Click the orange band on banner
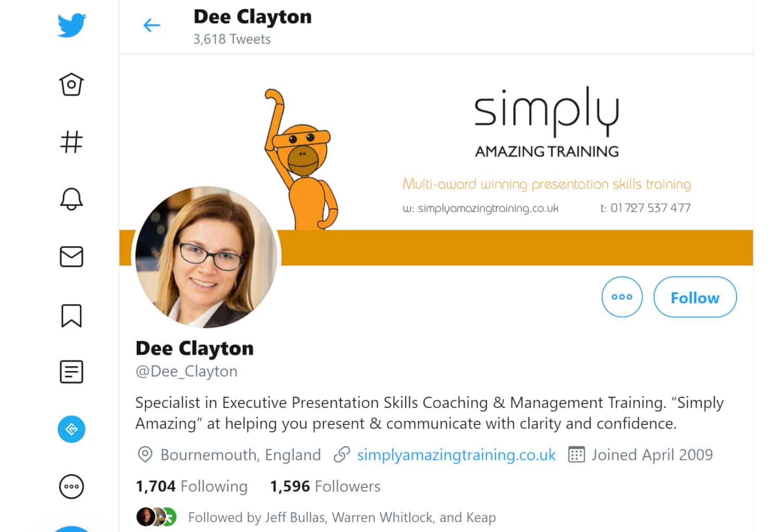Image resolution: width=781 pixels, height=532 pixels. pyautogui.click(x=517, y=248)
